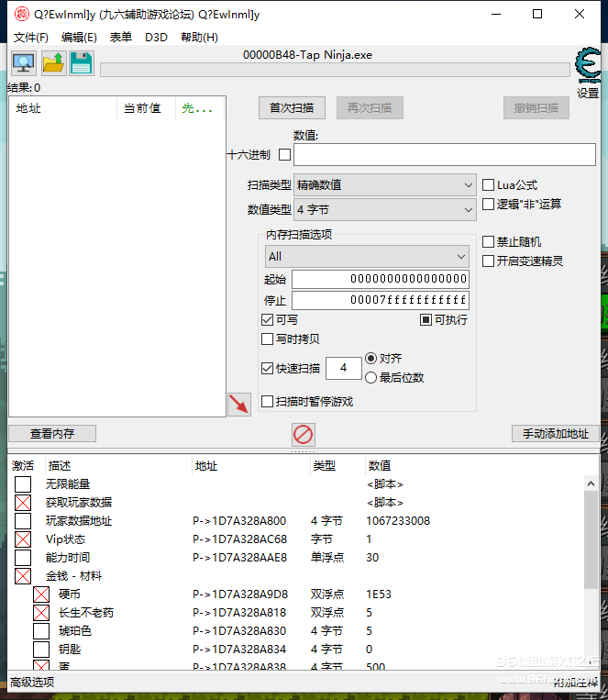Expand the memory region All dropdown
Screen dimensions: 608x700
tap(367, 257)
